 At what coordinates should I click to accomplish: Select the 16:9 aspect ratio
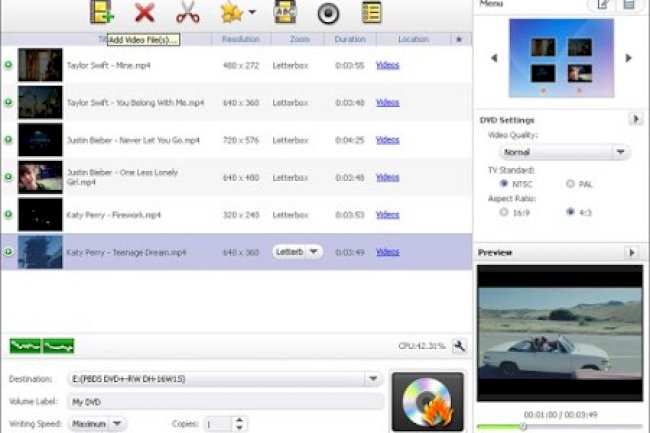[504, 212]
